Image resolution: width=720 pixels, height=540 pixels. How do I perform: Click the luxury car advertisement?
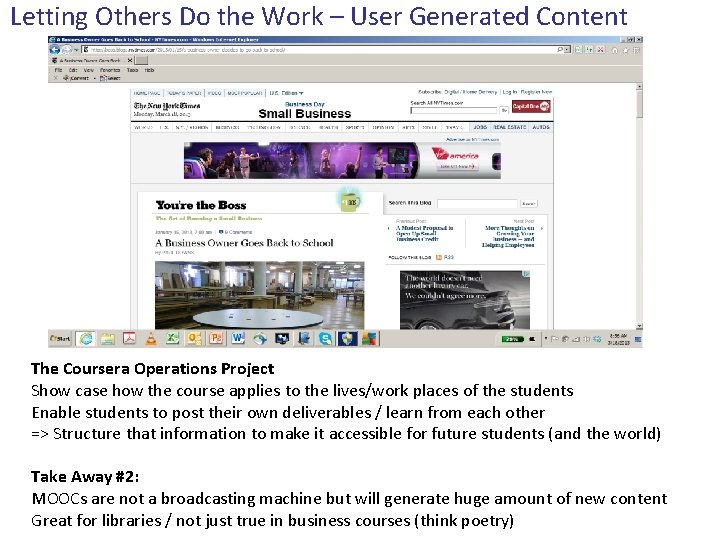(x=465, y=300)
